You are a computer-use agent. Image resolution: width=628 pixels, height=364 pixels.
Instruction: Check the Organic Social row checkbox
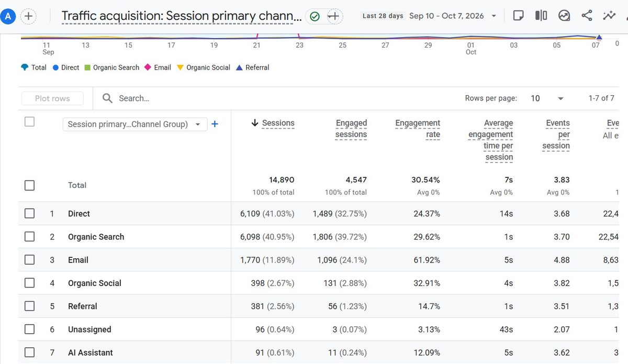[x=30, y=283]
